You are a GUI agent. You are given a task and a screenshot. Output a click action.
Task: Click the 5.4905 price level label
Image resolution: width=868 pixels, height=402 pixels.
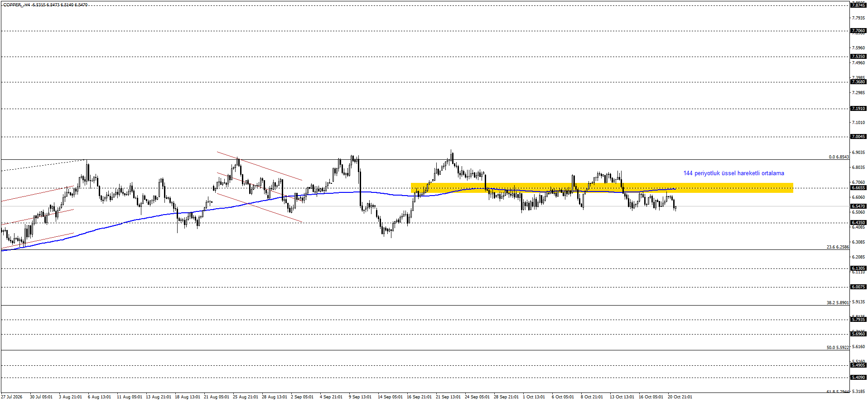[858, 365]
